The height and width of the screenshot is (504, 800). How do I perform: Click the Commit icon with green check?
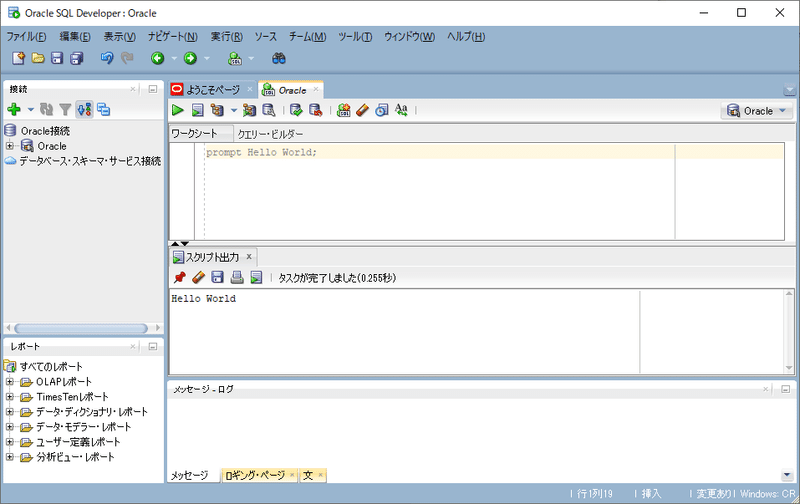tap(296, 110)
